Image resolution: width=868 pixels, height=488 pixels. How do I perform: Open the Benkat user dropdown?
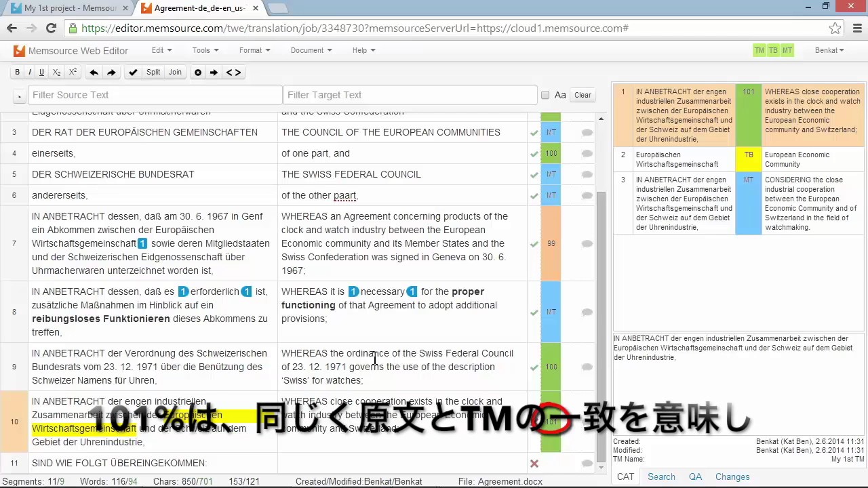click(829, 51)
